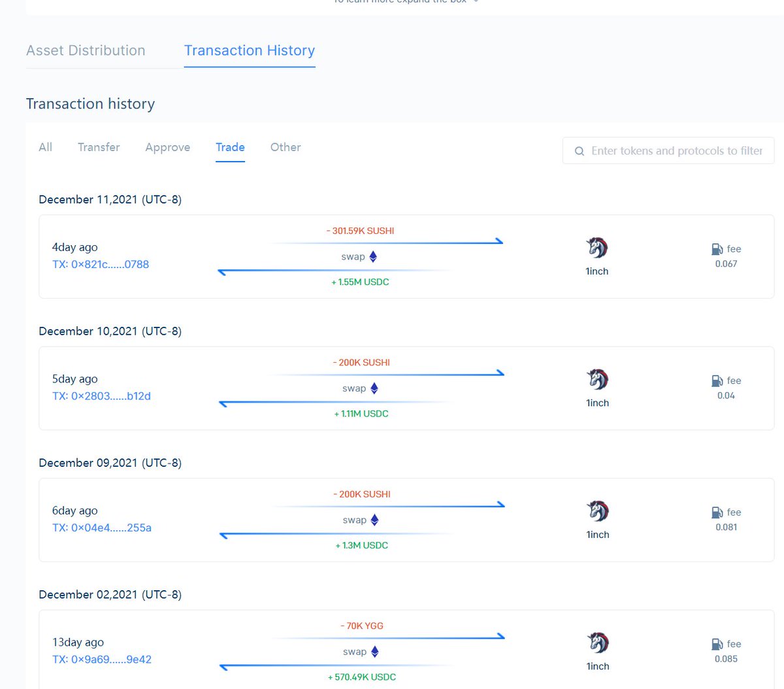Image resolution: width=784 pixels, height=689 pixels.
Task: Select the Approve filter tab
Action: point(167,147)
